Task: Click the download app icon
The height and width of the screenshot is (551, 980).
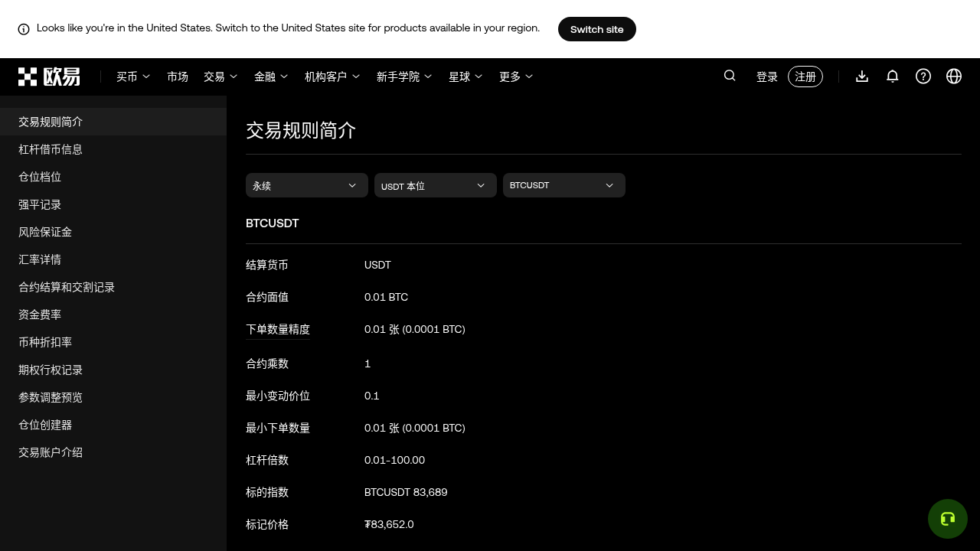Action: [862, 77]
